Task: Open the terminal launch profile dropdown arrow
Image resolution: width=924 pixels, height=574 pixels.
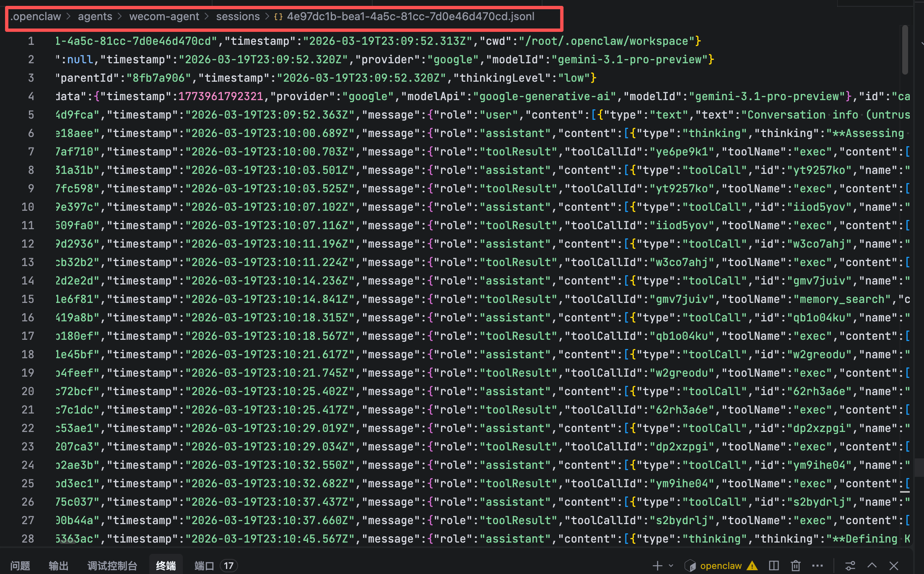Action: (x=671, y=566)
